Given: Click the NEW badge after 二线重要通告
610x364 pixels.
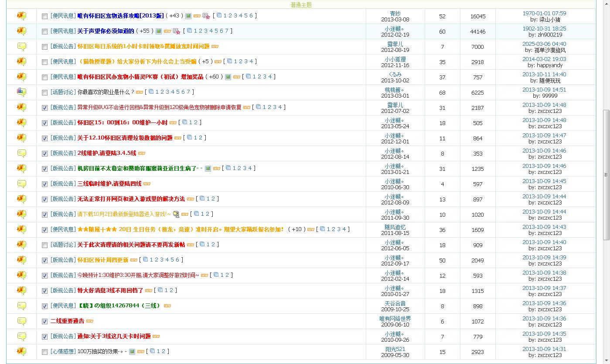Looking at the screenshot, I should tap(90, 321).
